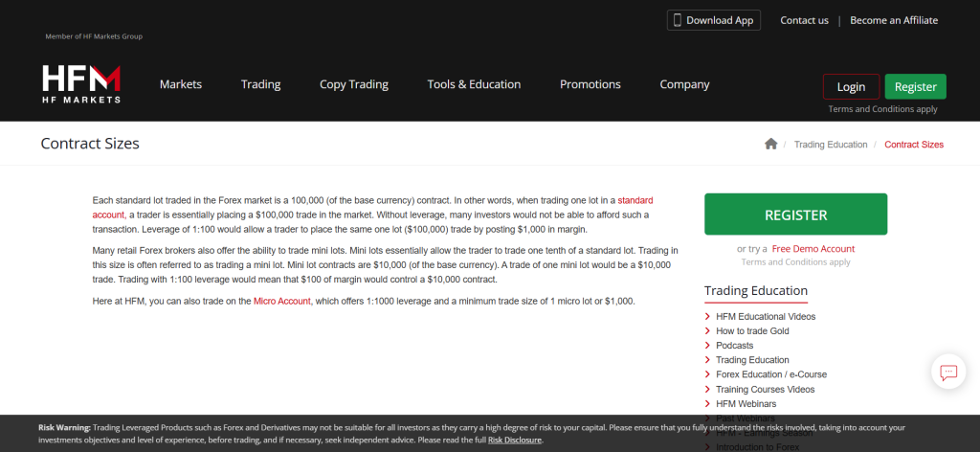Click the Contact us link

click(x=804, y=20)
